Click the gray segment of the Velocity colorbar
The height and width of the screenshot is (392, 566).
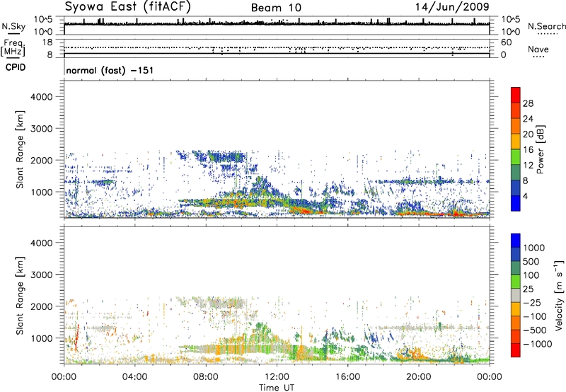coord(516,295)
